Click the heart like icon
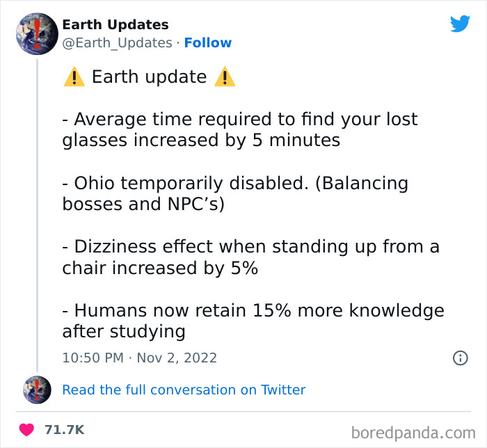 (28, 429)
